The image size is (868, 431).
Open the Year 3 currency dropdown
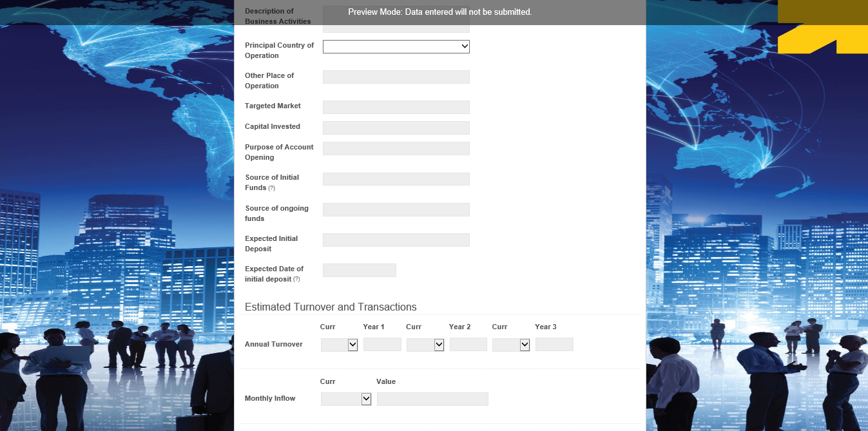pyautogui.click(x=511, y=345)
